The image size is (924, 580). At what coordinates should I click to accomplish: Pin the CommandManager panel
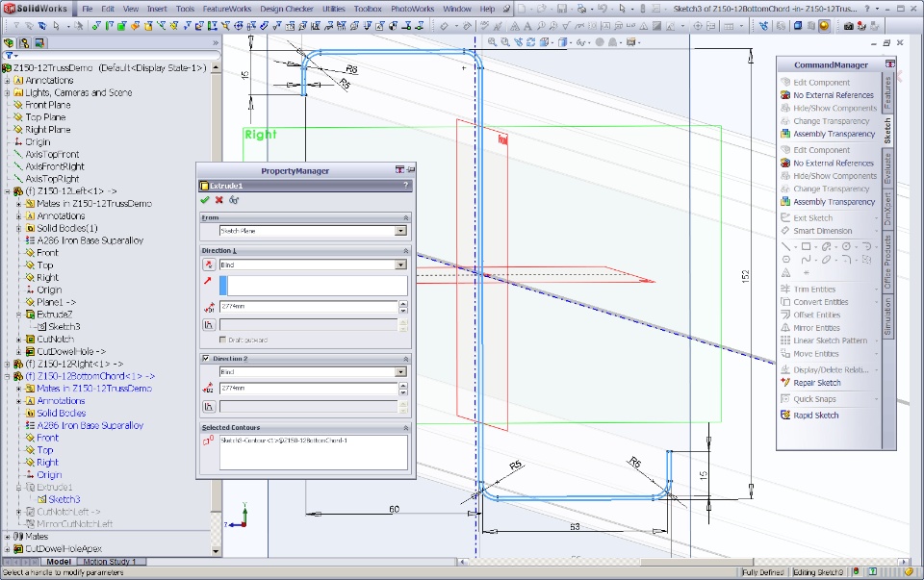[x=889, y=64]
